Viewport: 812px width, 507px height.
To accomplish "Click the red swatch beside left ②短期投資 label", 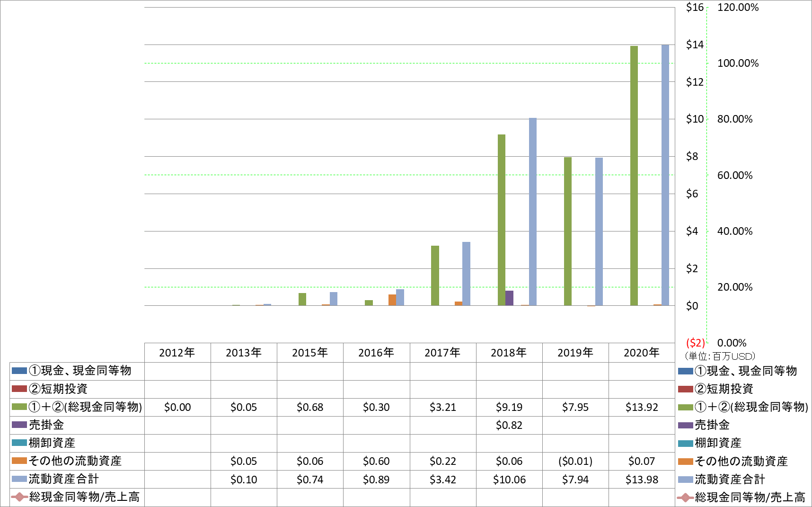I will point(19,389).
